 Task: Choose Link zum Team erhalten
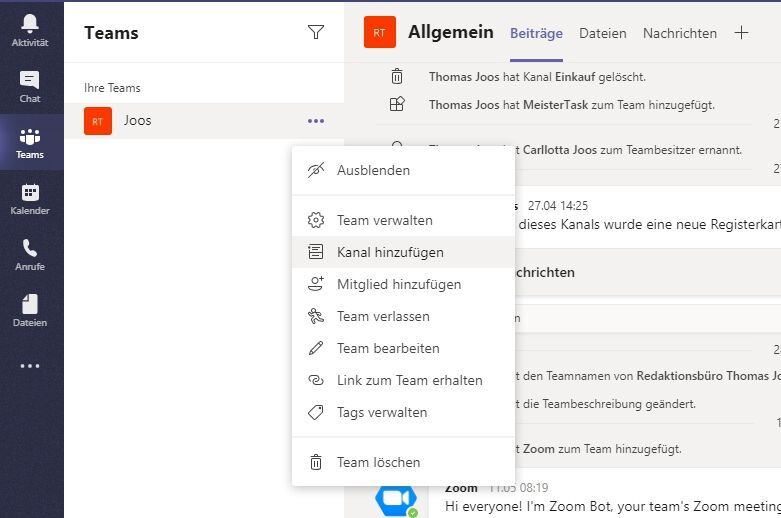403,381
